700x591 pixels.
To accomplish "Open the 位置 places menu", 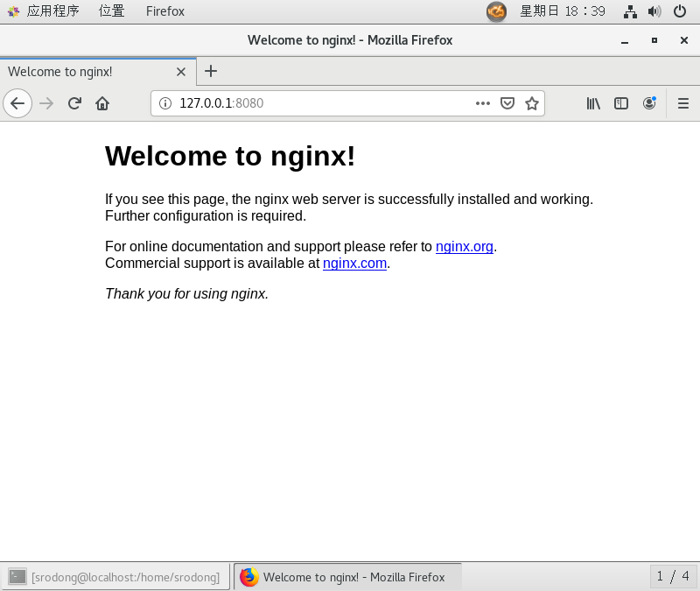I will 111,11.
